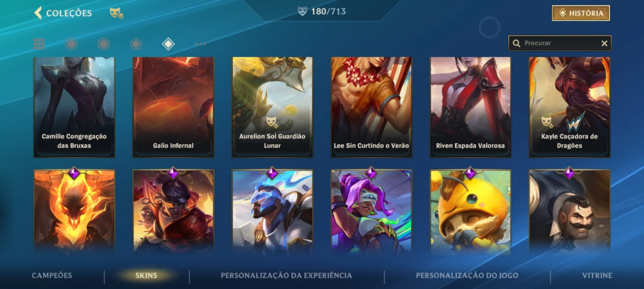Go back with the Coleções arrow
This screenshot has height=289, width=644.
38,13
